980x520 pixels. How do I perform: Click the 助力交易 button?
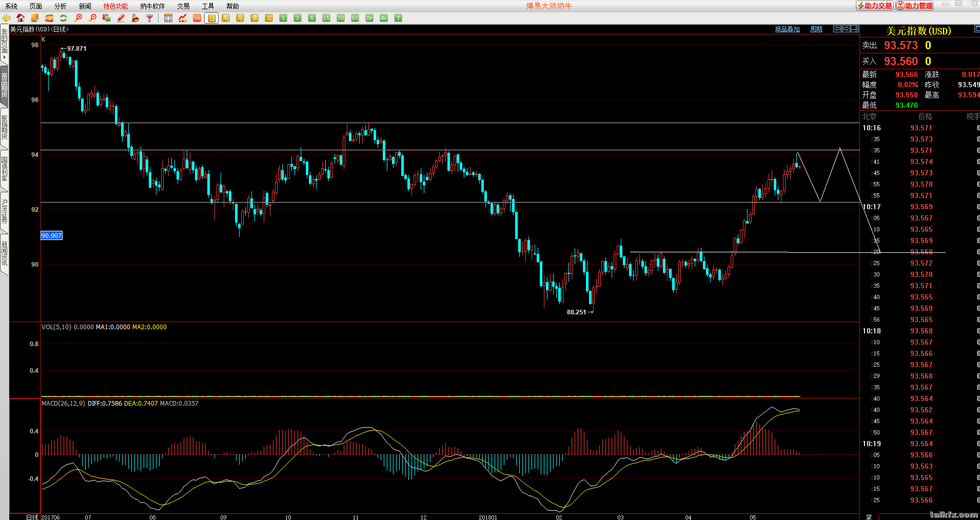coord(875,6)
